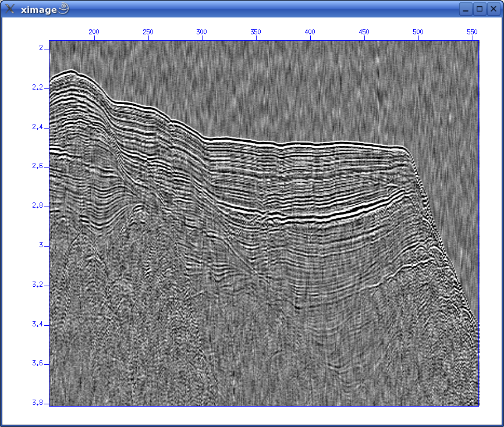Screen dimensions: 504x427
Task: Select the 3.8 time axis label
Action: point(37,403)
